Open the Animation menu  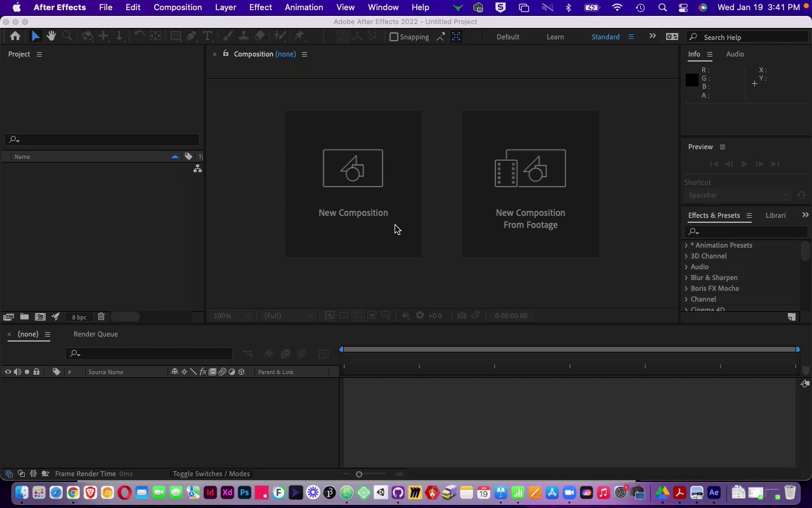(x=304, y=8)
